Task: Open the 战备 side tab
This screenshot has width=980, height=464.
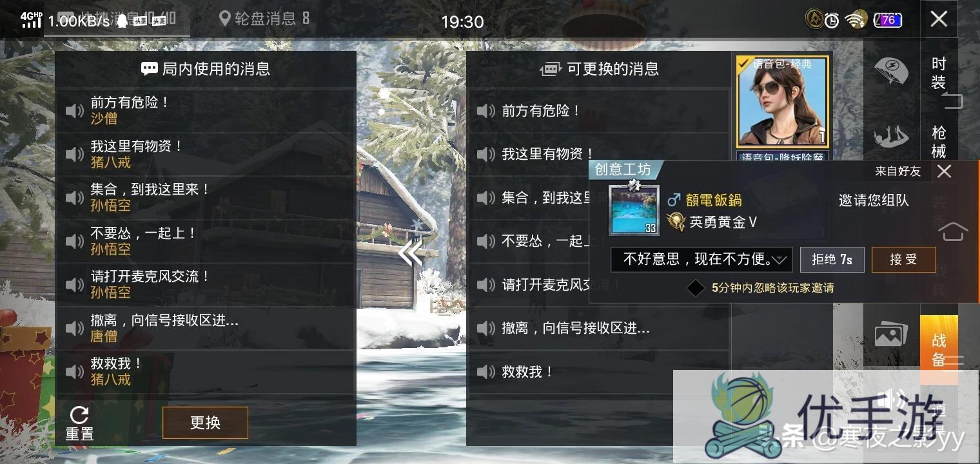Action: (x=939, y=350)
